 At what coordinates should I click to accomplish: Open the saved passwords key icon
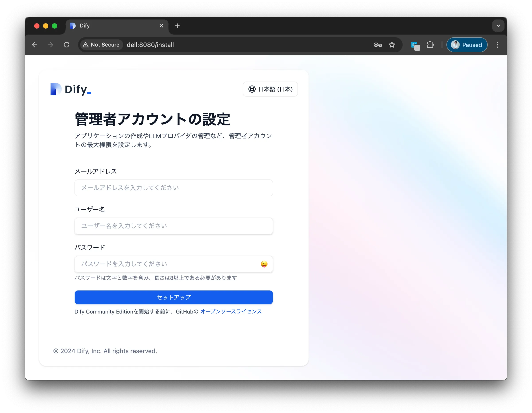coord(377,45)
